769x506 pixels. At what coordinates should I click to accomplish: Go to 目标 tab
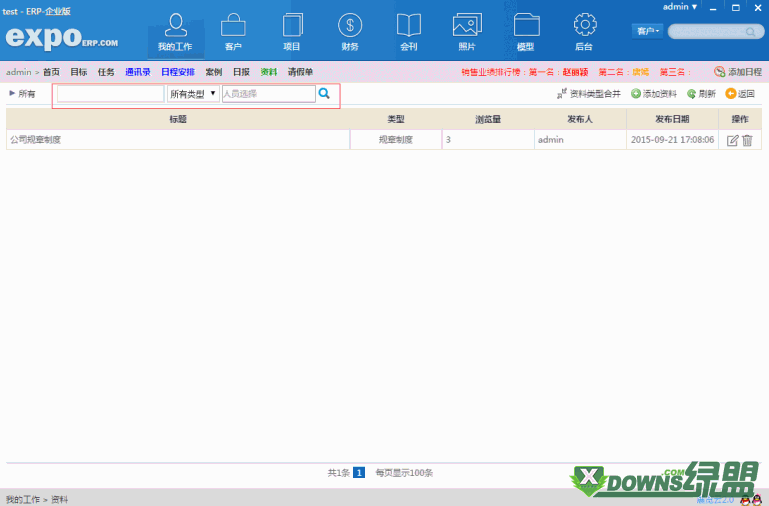pyautogui.click(x=78, y=72)
